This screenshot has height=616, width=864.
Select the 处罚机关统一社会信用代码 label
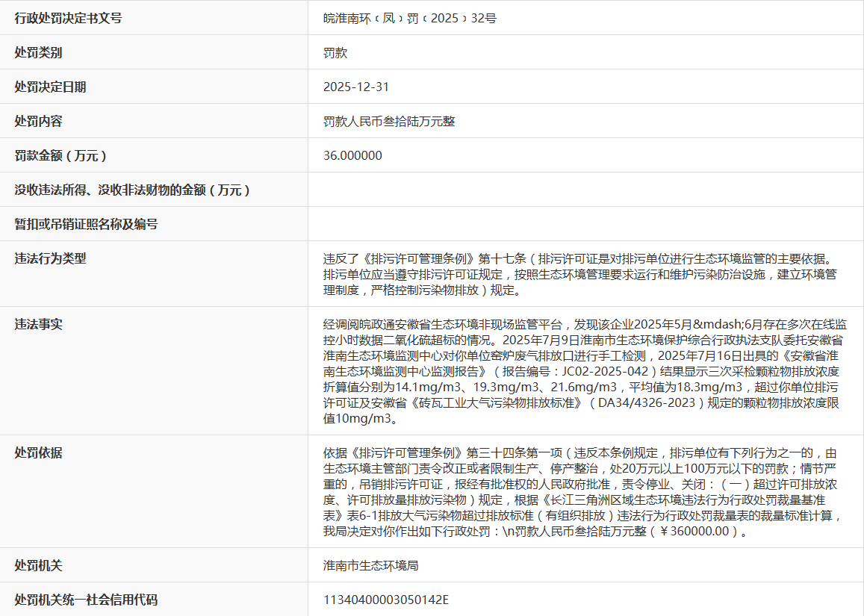click(86, 600)
